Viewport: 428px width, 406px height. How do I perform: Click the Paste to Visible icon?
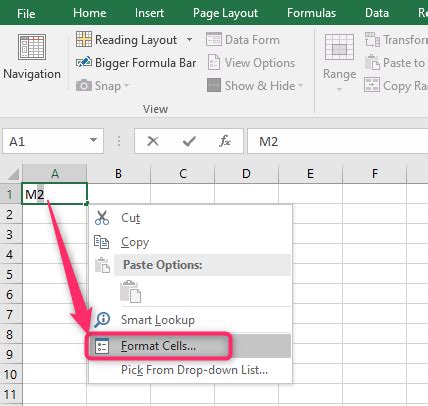[x=372, y=62]
